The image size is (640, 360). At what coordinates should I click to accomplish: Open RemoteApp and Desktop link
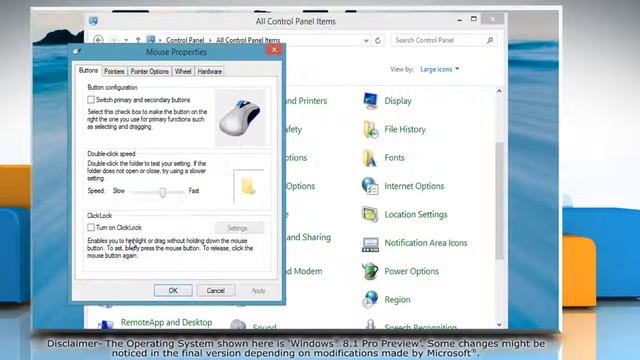tap(166, 322)
